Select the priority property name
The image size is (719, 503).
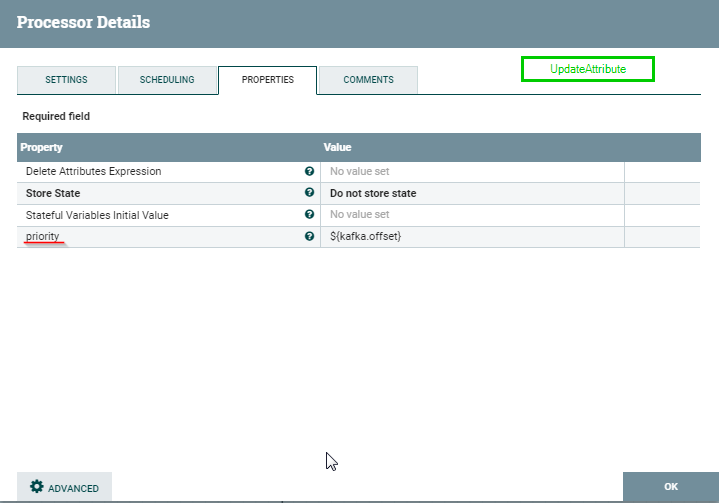pos(43,237)
